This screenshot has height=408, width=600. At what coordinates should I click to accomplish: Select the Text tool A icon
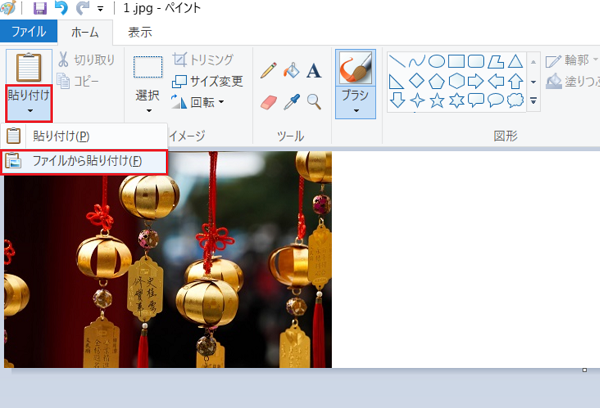point(314,71)
